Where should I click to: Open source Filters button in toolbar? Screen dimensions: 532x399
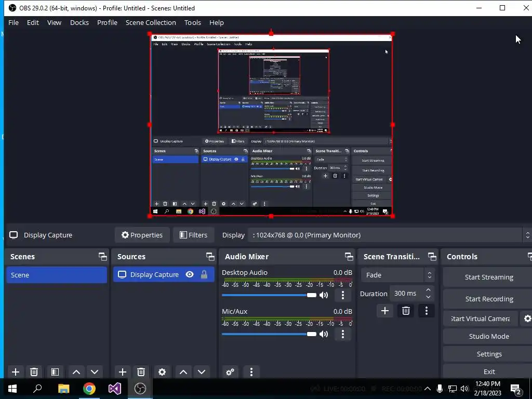193,235
